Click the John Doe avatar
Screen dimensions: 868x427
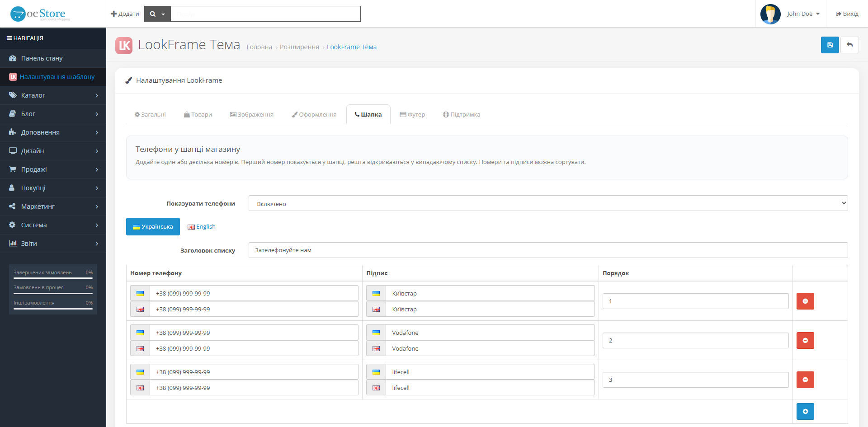(770, 14)
